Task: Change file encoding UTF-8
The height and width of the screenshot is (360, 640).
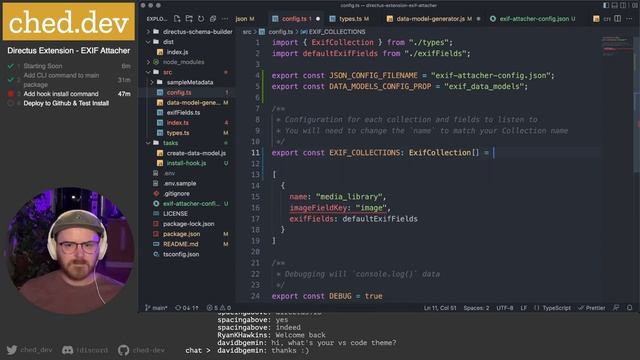Action: (504, 308)
